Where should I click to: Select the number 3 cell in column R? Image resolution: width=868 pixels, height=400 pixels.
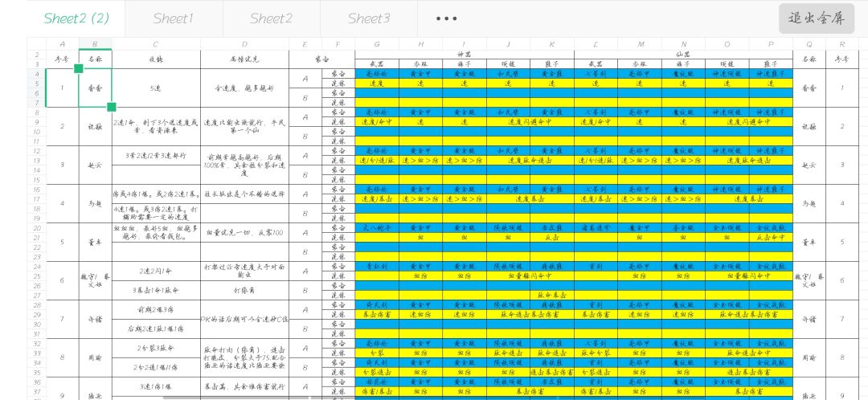tap(842, 165)
